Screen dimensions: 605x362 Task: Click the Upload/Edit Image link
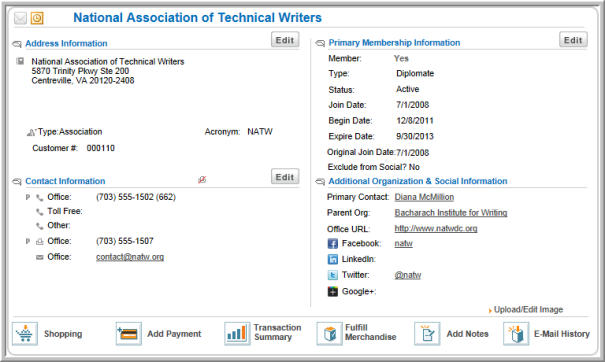[528, 310]
